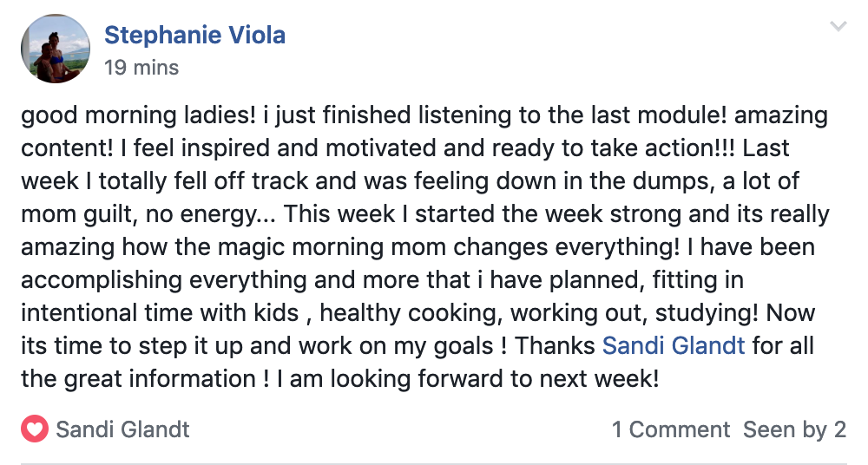Click the down chevron on the post header

tap(838, 28)
